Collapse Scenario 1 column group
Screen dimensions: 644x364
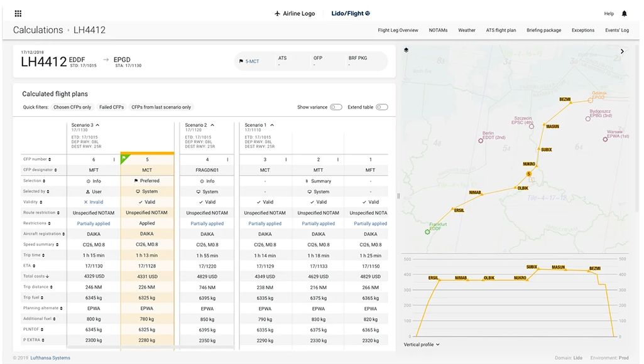(272, 125)
